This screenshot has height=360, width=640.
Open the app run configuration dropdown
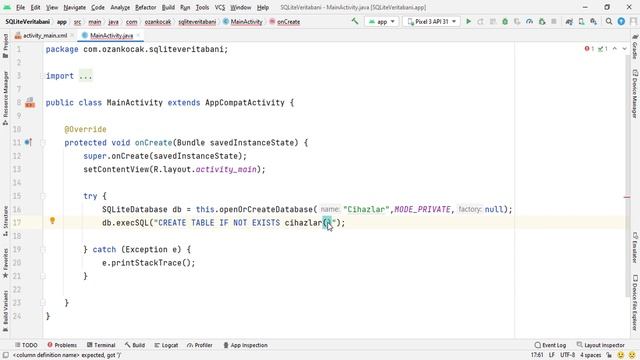coord(382,22)
